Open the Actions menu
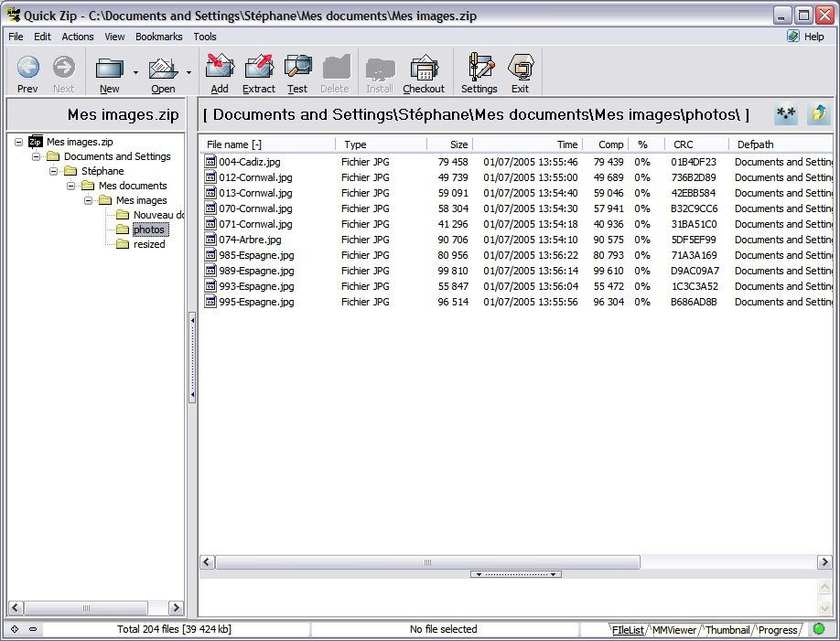This screenshot has width=840, height=641. point(78,37)
